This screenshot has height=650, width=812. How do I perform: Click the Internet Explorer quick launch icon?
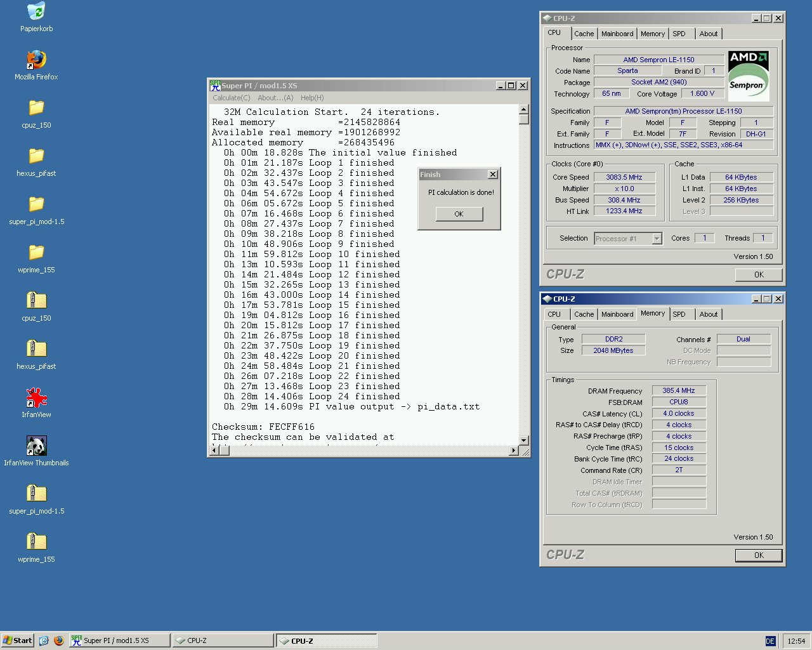pyautogui.click(x=44, y=640)
